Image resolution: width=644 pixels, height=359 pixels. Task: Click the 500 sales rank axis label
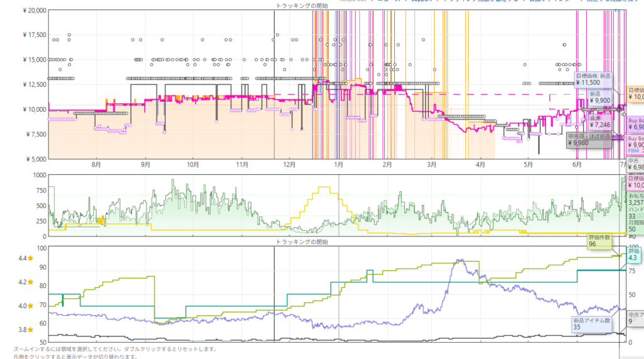coord(42,206)
